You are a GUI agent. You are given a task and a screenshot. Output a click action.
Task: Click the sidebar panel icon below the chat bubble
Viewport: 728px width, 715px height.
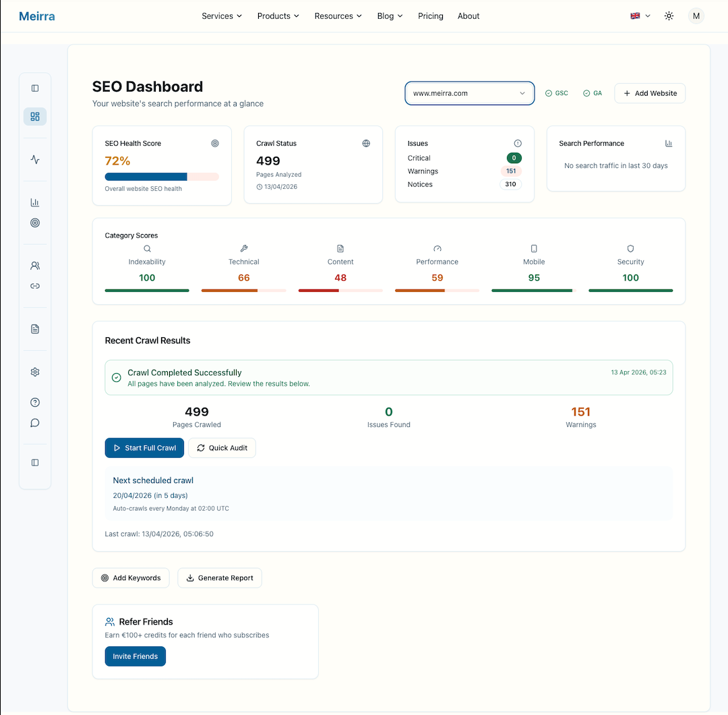tap(35, 463)
